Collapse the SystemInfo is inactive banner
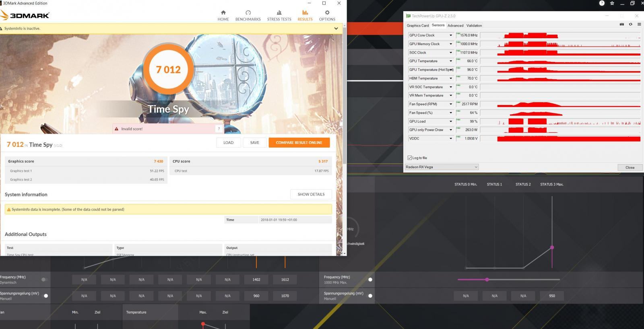Image resolution: width=644 pixels, height=329 pixels. tap(336, 29)
